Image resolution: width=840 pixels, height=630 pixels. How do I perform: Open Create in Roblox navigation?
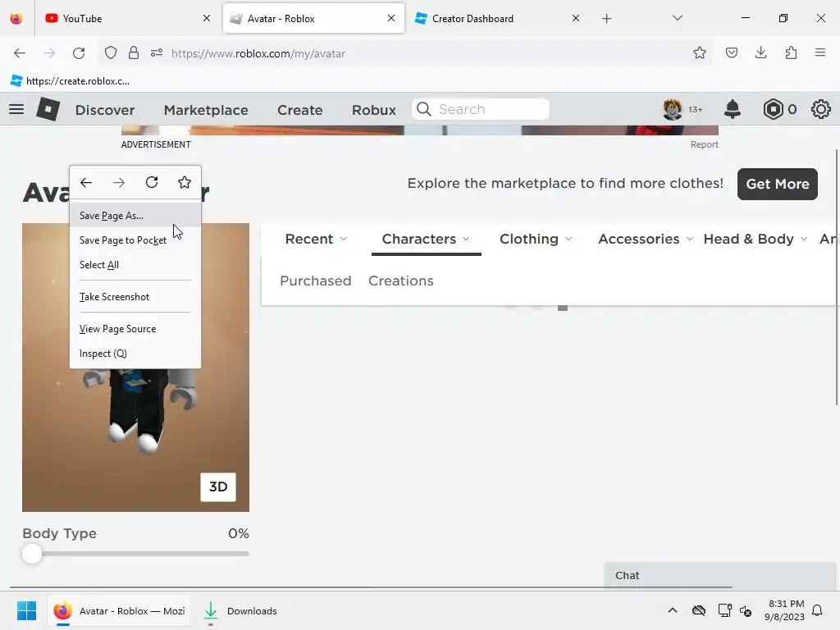pos(300,110)
